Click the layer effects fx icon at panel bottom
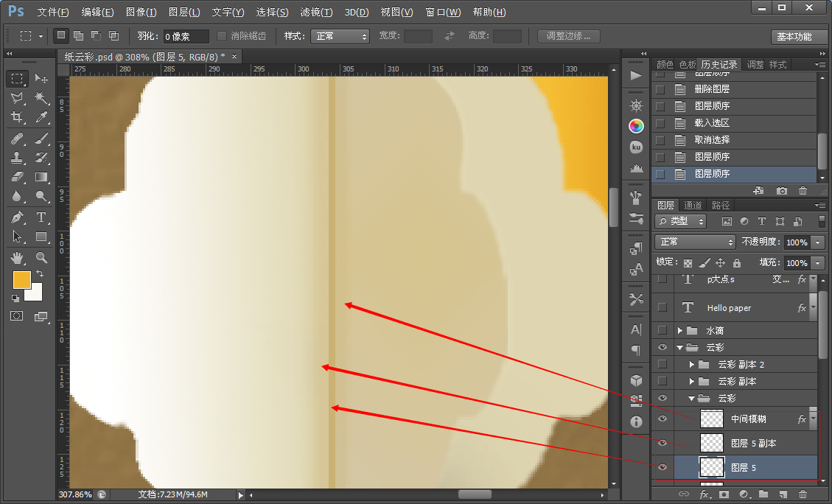Image resolution: width=832 pixels, height=504 pixels. tap(704, 494)
